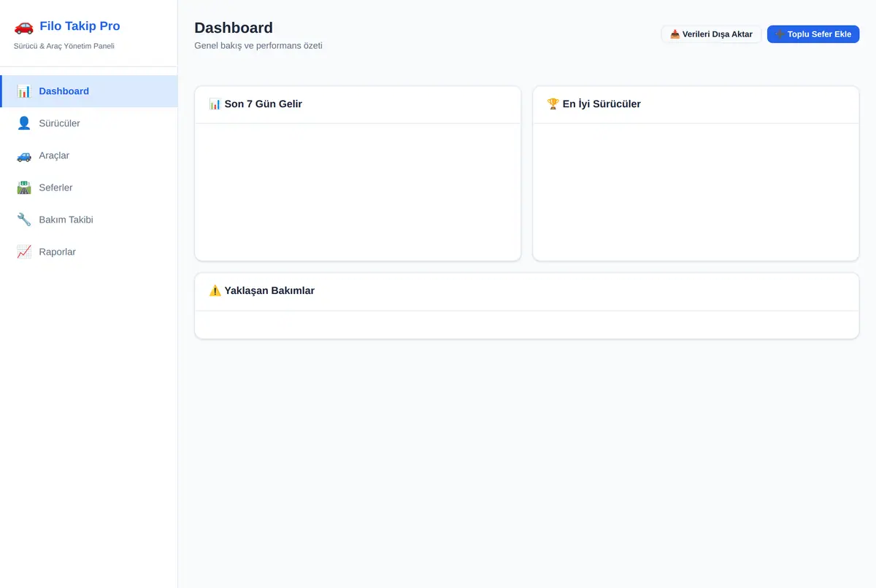Click the 'Yaklaşan Bakımlar' card title
The height and width of the screenshot is (588, 876).
[261, 290]
